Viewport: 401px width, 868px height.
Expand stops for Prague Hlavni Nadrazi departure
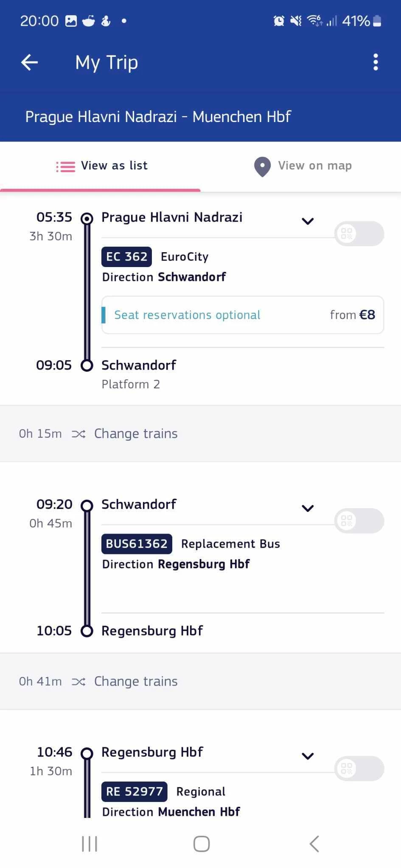click(308, 221)
